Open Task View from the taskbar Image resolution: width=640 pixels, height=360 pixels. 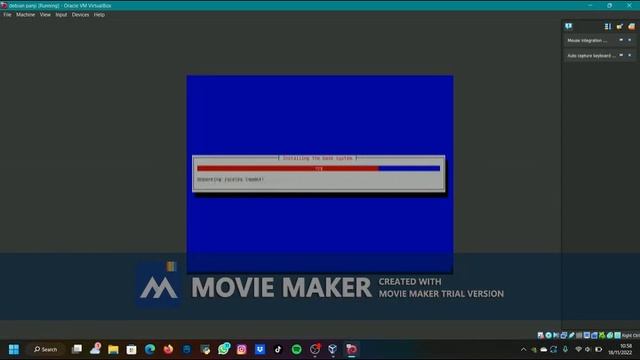[x=77, y=349]
